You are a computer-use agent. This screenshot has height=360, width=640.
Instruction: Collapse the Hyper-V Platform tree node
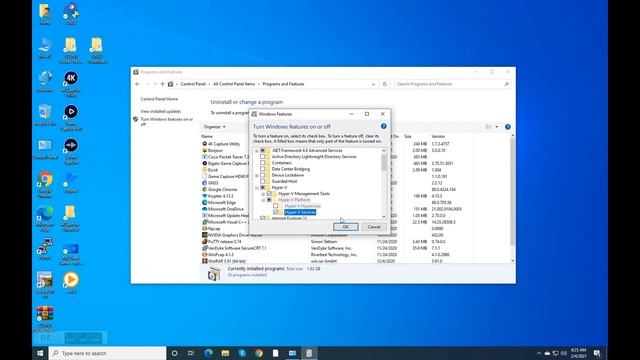pyautogui.click(x=263, y=200)
